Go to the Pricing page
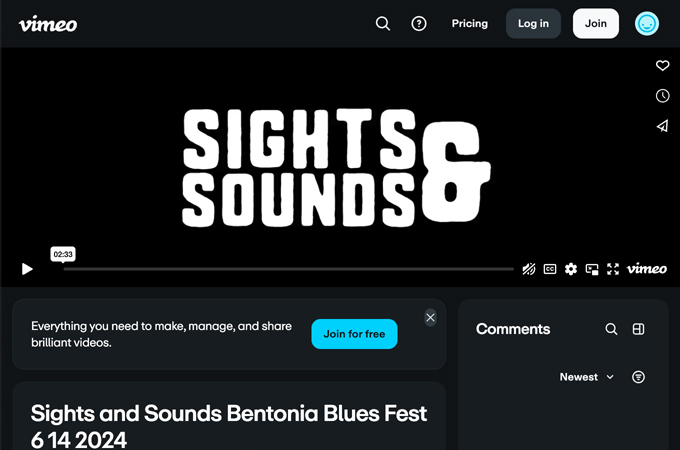This screenshot has width=680, height=450. 470,23
